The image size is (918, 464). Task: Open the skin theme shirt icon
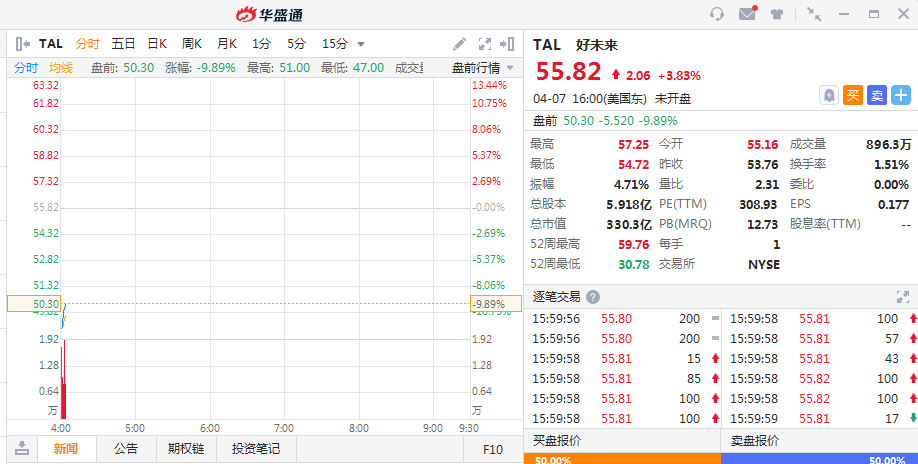pyautogui.click(x=777, y=15)
